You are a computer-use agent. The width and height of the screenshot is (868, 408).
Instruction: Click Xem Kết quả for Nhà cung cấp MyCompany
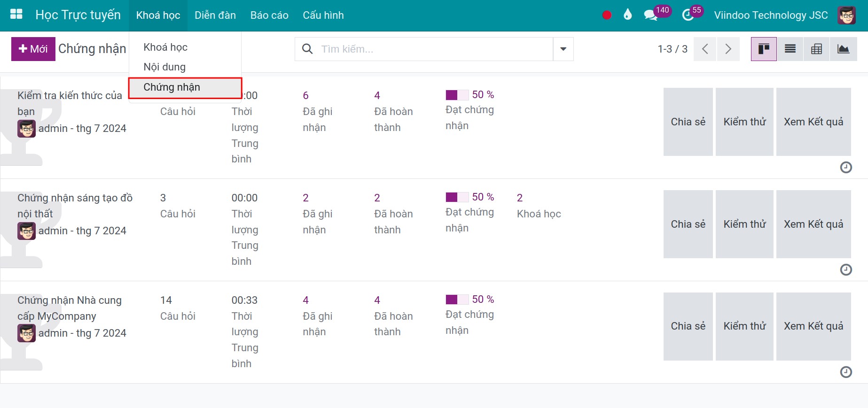click(813, 326)
